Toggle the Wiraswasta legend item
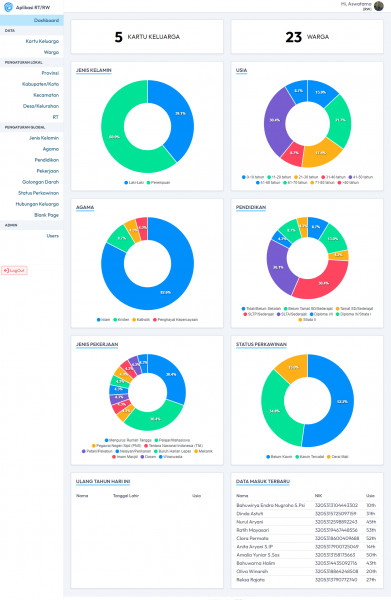The image size is (391, 600). pyautogui.click(x=171, y=457)
